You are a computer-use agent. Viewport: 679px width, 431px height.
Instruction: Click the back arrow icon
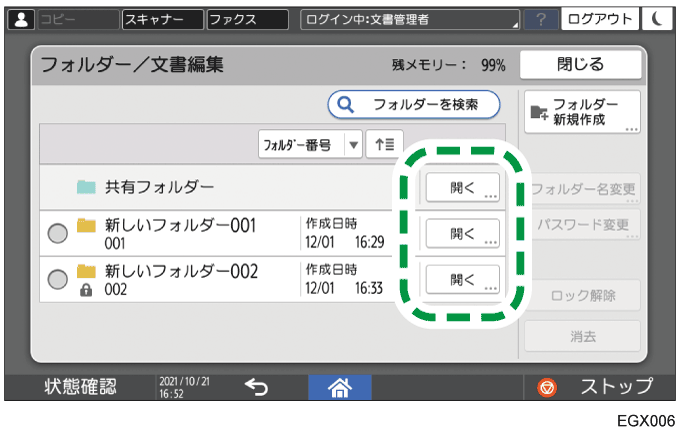pos(256,387)
